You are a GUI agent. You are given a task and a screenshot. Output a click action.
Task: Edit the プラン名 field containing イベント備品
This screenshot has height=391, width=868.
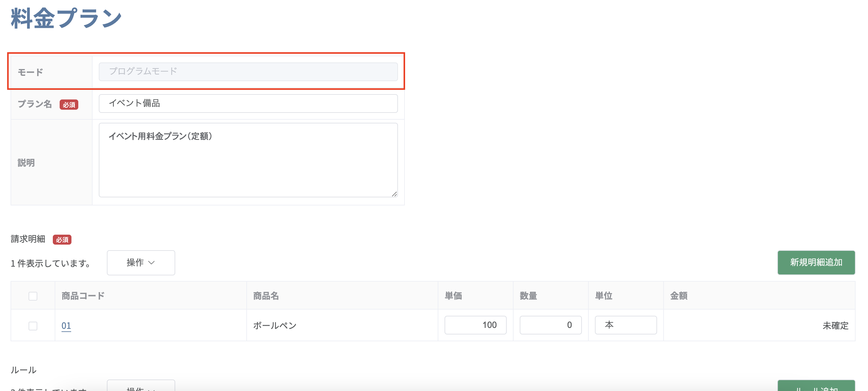coord(248,103)
